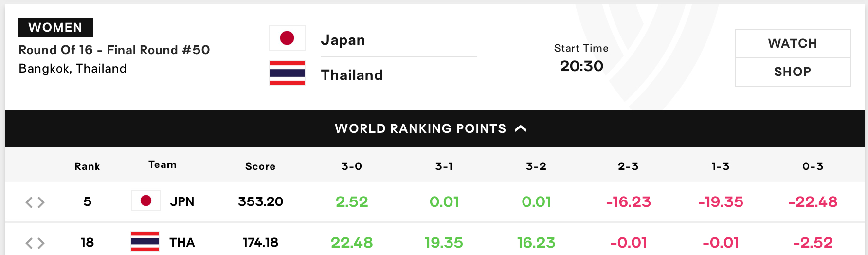
Task: Click the left-right arrows icon in THA row
Action: pyautogui.click(x=35, y=243)
